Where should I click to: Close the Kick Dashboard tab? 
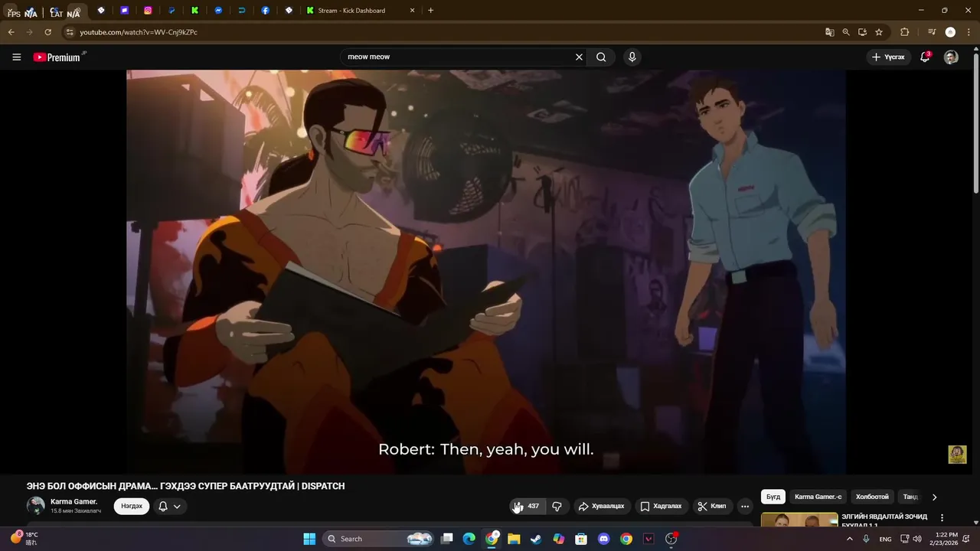(412, 11)
